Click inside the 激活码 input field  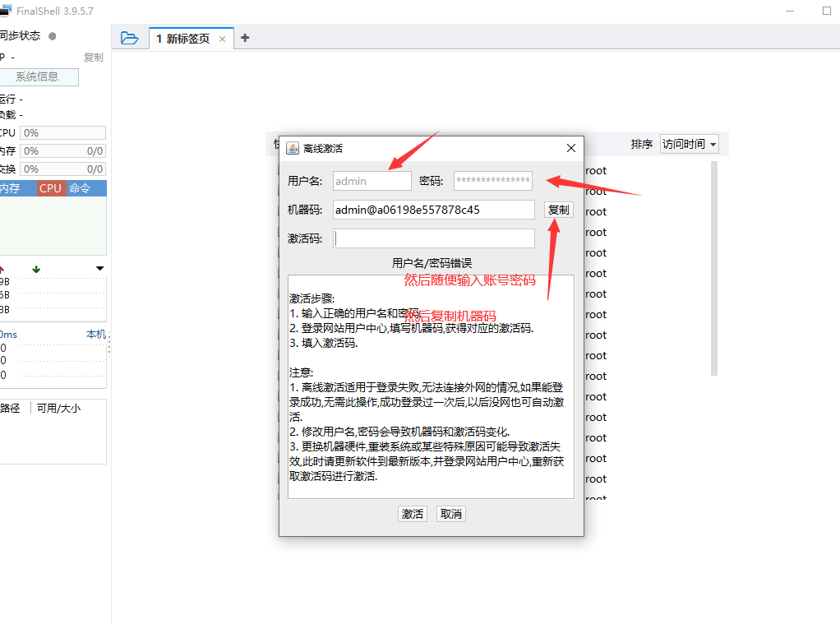click(x=433, y=238)
